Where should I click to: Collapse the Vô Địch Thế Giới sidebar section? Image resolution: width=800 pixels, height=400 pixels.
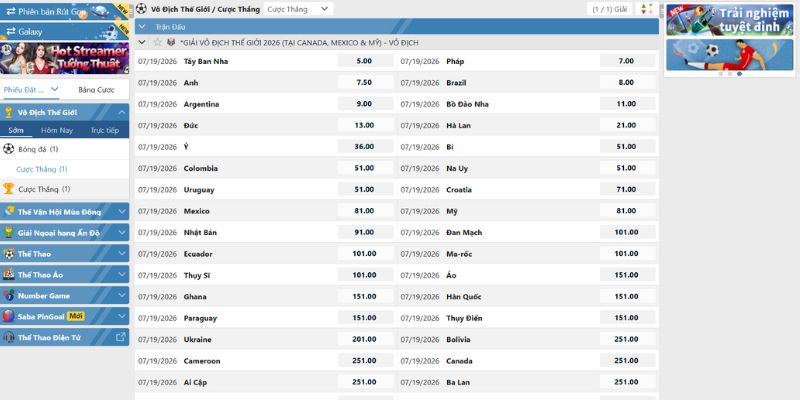(121, 112)
